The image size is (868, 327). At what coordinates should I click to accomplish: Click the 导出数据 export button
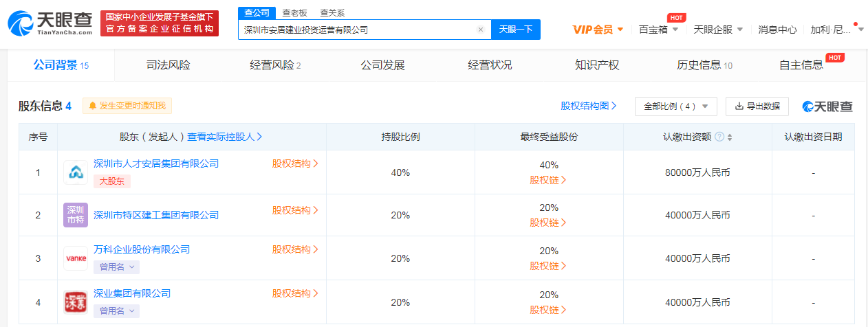tap(757, 106)
